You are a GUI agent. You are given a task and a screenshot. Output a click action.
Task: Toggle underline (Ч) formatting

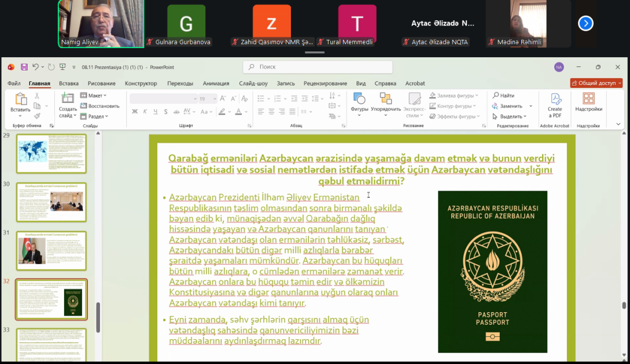pos(155,112)
